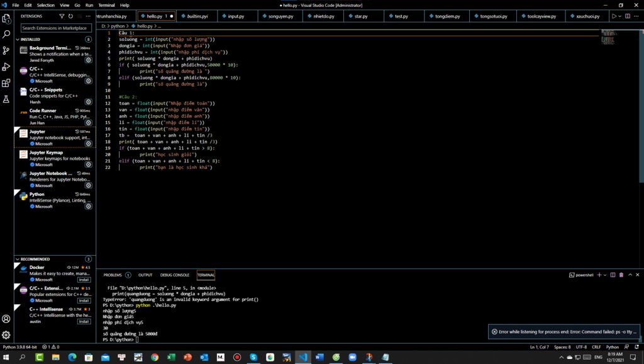
Task: Click the filter extensions funnel icon
Action: click(x=62, y=16)
